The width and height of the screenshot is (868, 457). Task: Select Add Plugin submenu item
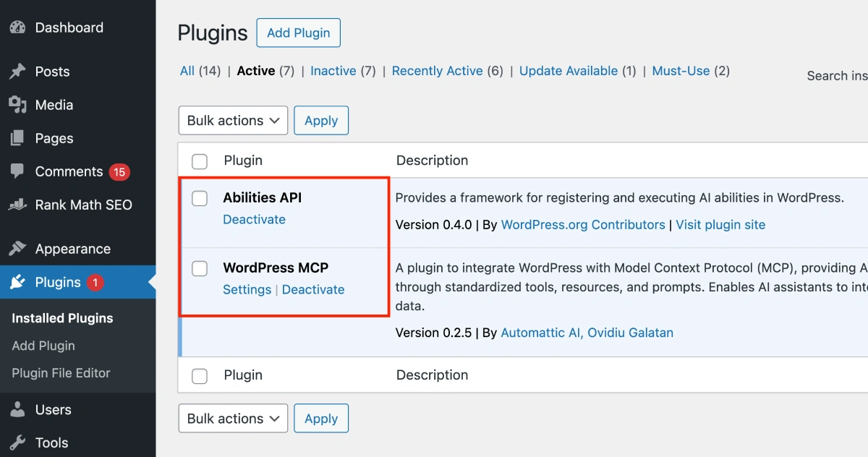point(43,346)
